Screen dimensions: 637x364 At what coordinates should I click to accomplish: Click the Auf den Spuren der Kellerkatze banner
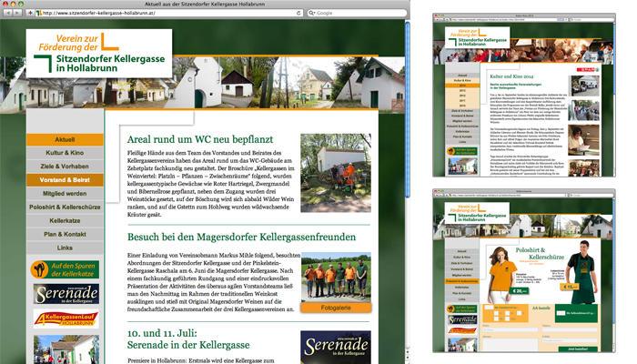[65, 269]
